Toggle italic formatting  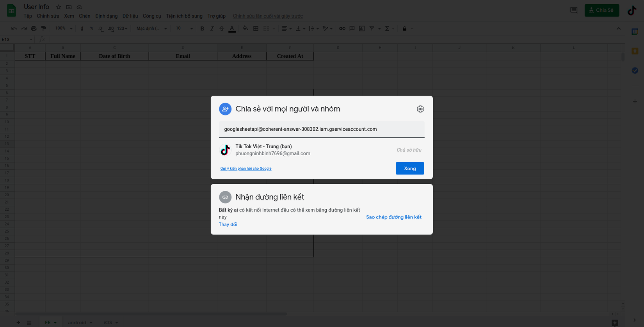212,28
